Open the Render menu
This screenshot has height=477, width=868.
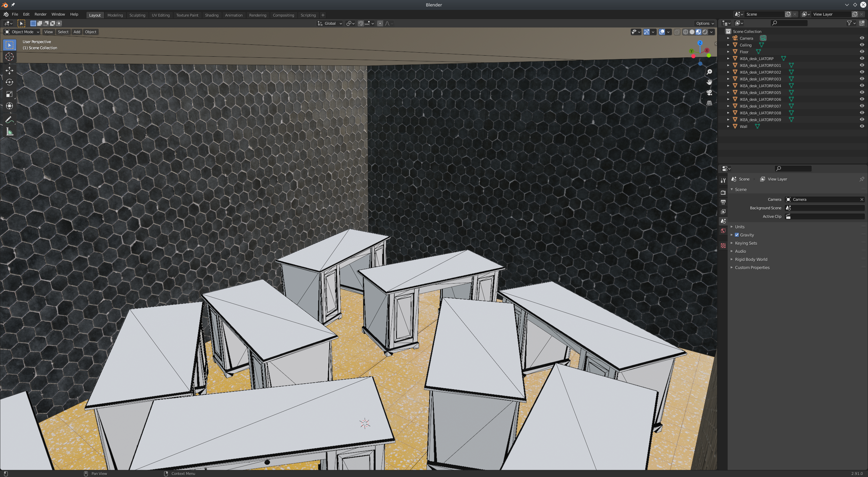click(x=40, y=14)
